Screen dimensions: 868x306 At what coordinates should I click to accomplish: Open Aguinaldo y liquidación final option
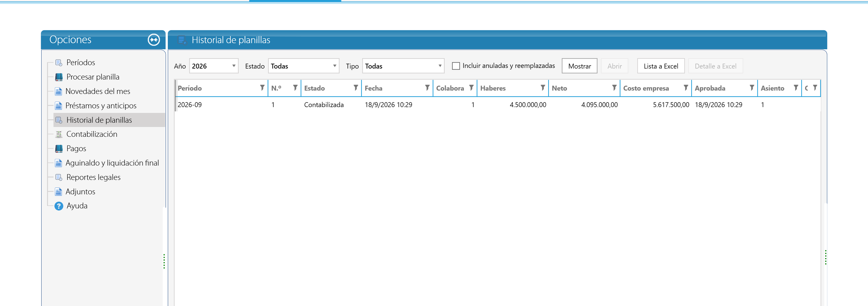tap(112, 163)
